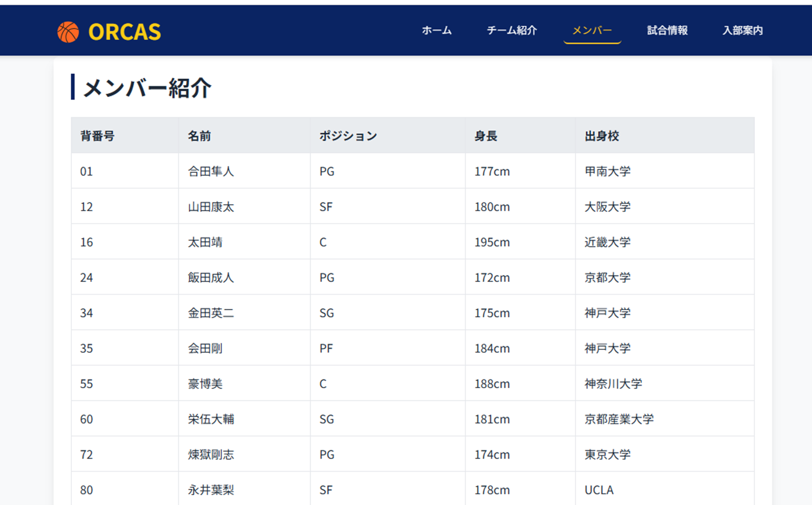Select player name 煉獄剛志
Image resolution: width=812 pixels, height=505 pixels.
tap(211, 454)
